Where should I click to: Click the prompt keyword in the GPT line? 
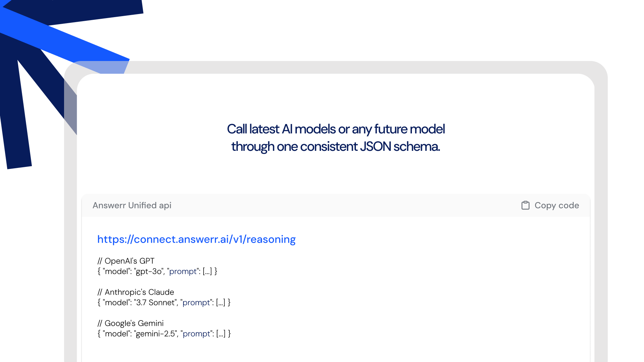point(183,271)
